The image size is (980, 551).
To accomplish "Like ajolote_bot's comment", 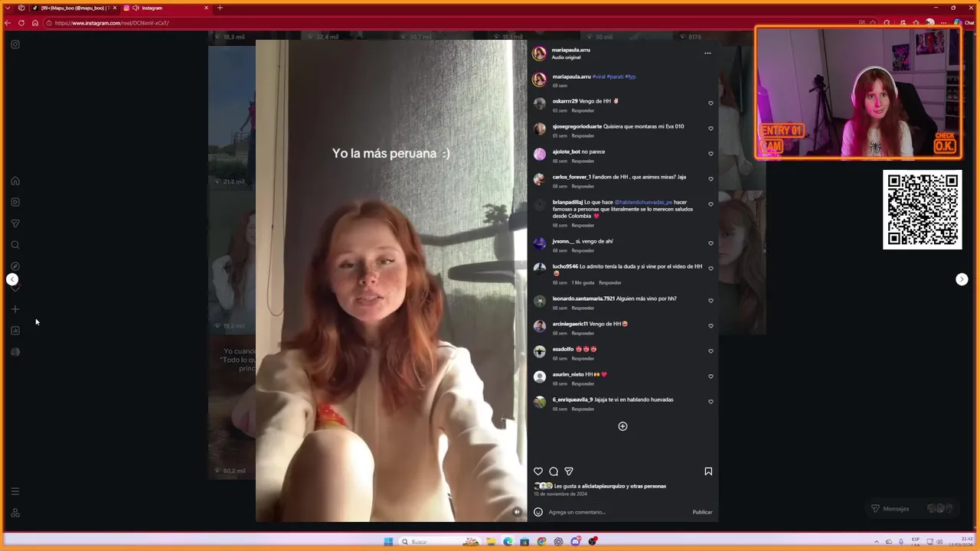I will click(x=710, y=154).
